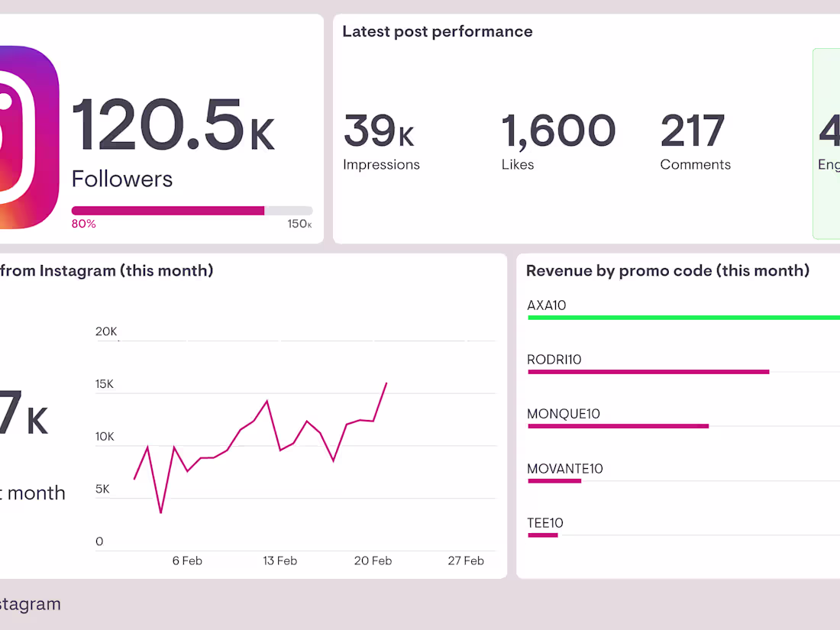Click the 6 Feb label on the chart axis

point(187,561)
